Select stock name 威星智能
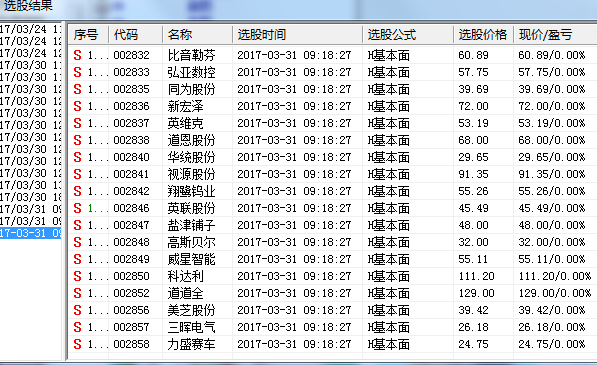The height and width of the screenshot is (365, 597). pyautogui.click(x=191, y=259)
